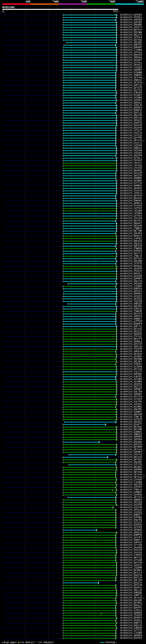Select label UniRef100_Q8LK71
146x644 pixels.
coord(131,35)
